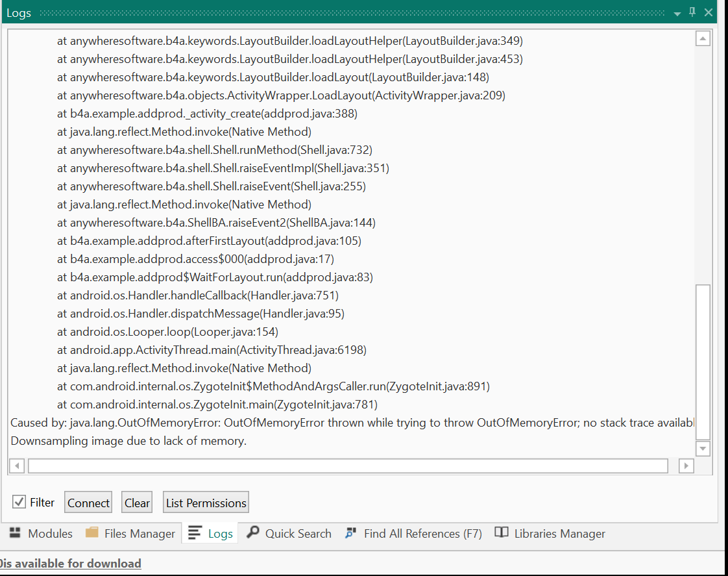
Task: Select the Logs tab
Action: point(210,533)
